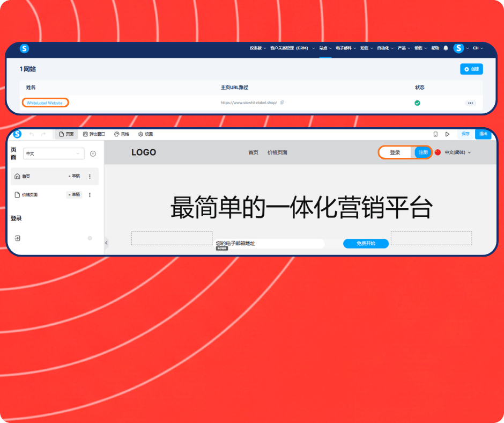Click 首页 in preview navigation
The image size is (504, 423).
(253, 152)
